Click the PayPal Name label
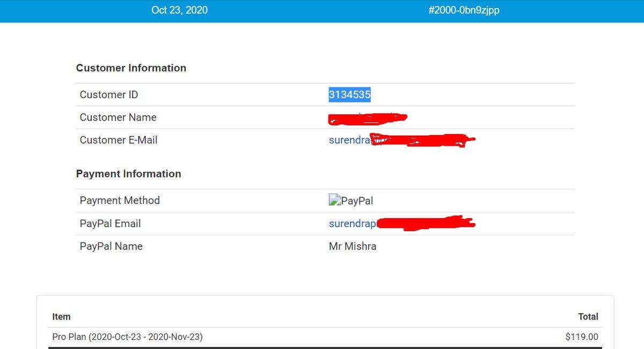Viewport: 644px width, 349px height. click(x=111, y=247)
